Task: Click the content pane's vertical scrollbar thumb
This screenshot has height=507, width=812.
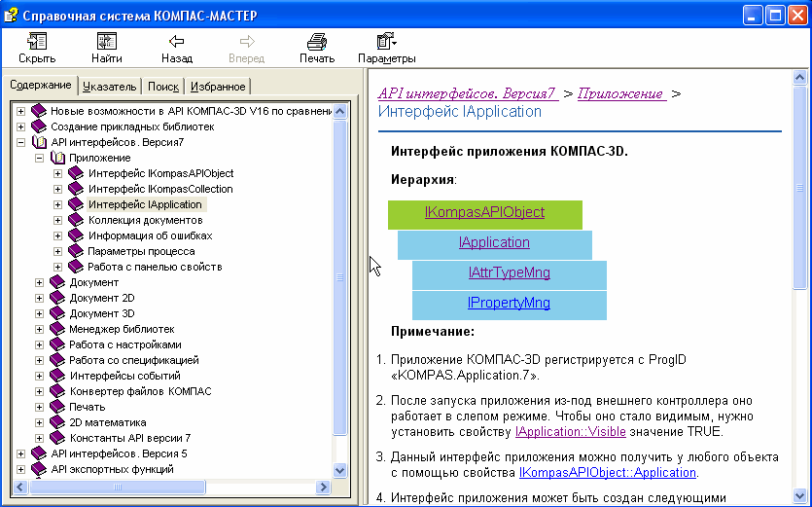Action: pyautogui.click(x=799, y=187)
